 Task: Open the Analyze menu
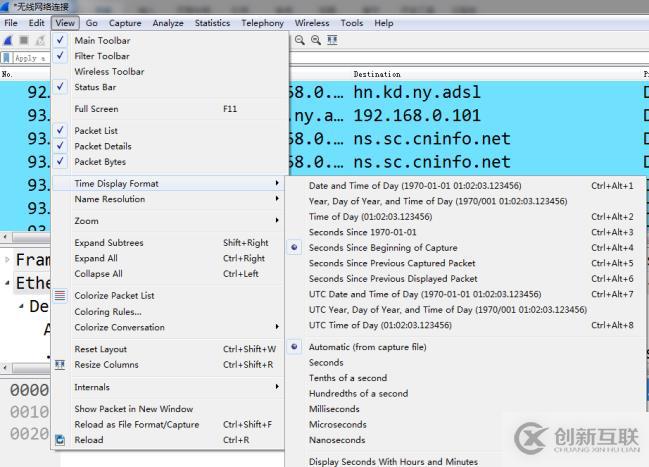pos(168,23)
